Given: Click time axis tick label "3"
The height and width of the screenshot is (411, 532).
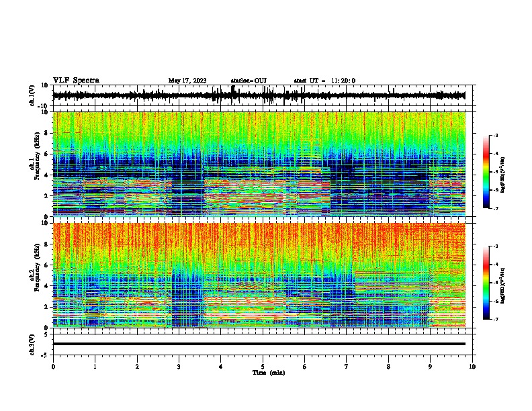Looking at the screenshot, I should pyautogui.click(x=179, y=367).
